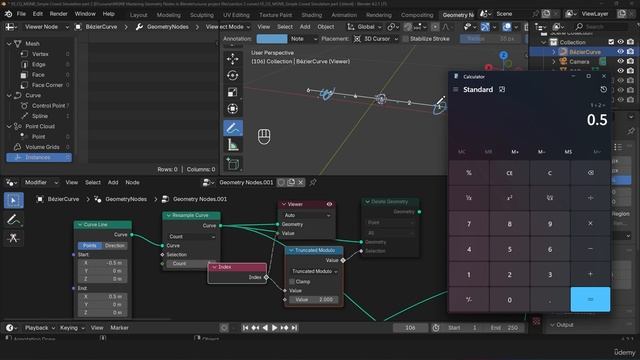The width and height of the screenshot is (640, 360).
Task: Select the Rotate tool in viewport toolbar
Action: pyautogui.click(x=233, y=76)
